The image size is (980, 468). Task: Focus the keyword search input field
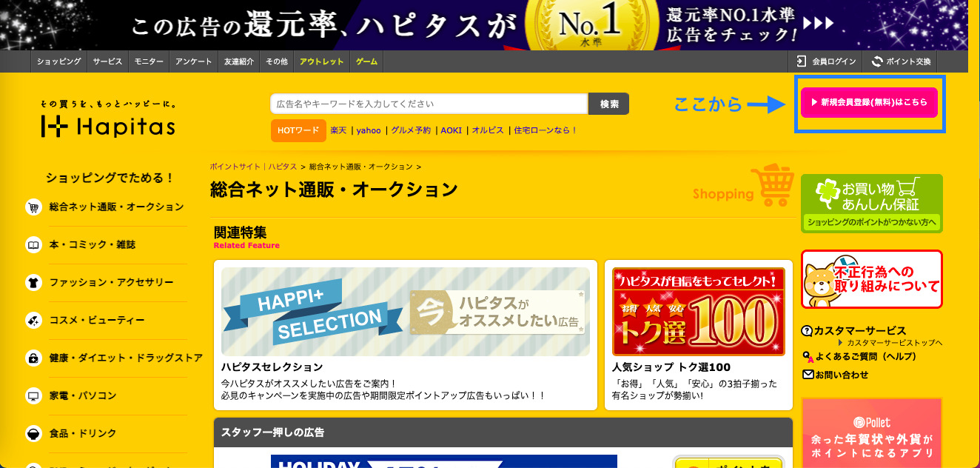429,104
